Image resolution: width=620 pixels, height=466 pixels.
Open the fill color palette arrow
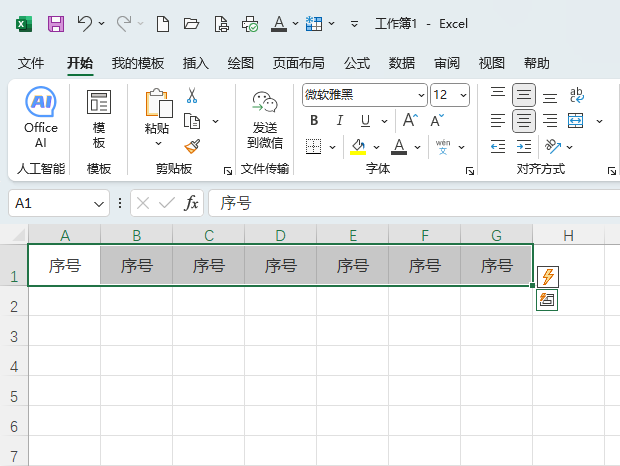[376, 147]
